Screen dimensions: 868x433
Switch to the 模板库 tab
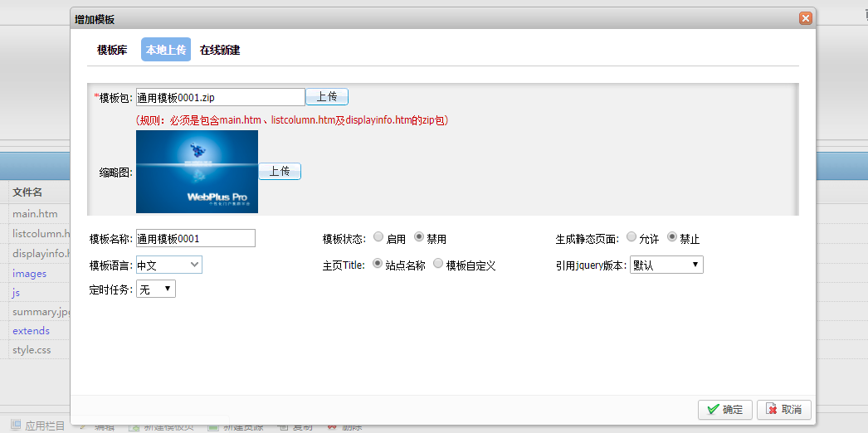(x=112, y=51)
